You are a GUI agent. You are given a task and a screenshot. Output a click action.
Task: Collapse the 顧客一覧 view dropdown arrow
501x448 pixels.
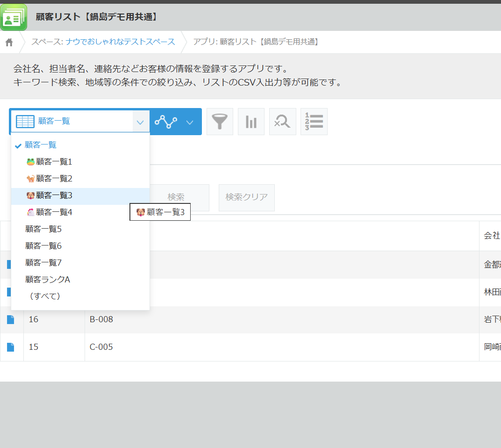pyautogui.click(x=140, y=122)
